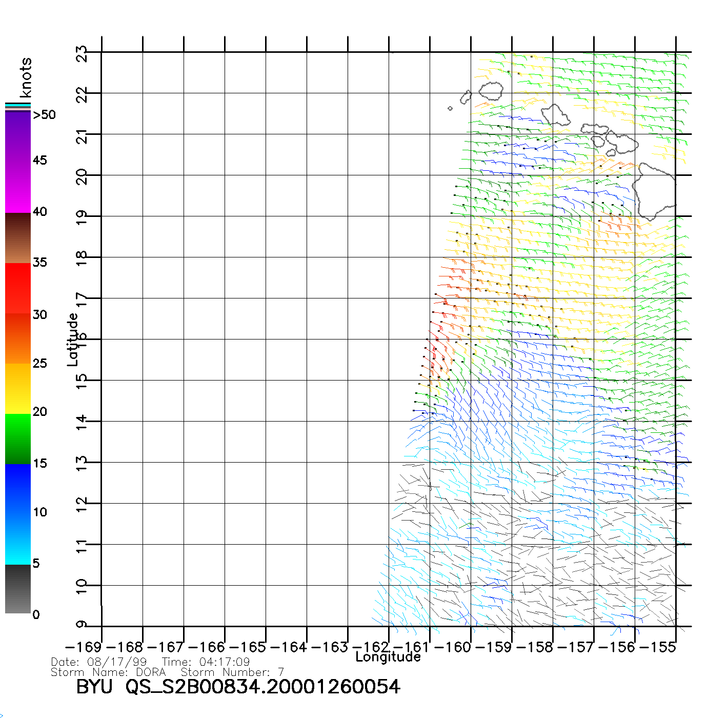The image size is (728, 718).
Task: Click the '>50' legend label
Action: 44,115
